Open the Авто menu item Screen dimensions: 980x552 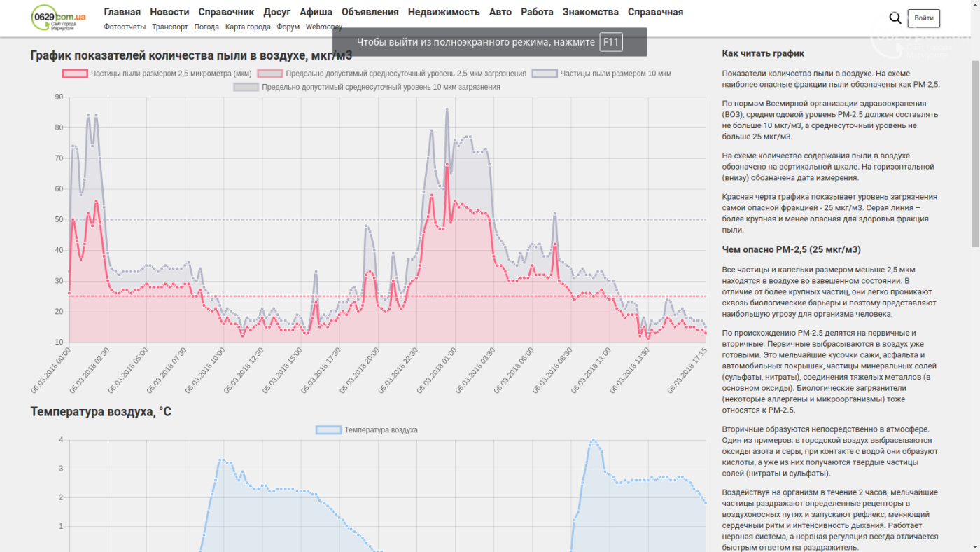[500, 12]
